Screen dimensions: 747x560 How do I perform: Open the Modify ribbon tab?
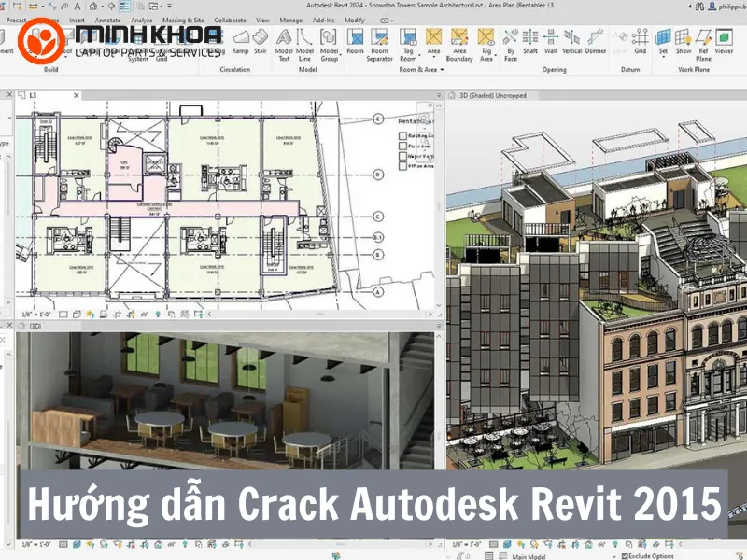pyautogui.click(x=355, y=20)
